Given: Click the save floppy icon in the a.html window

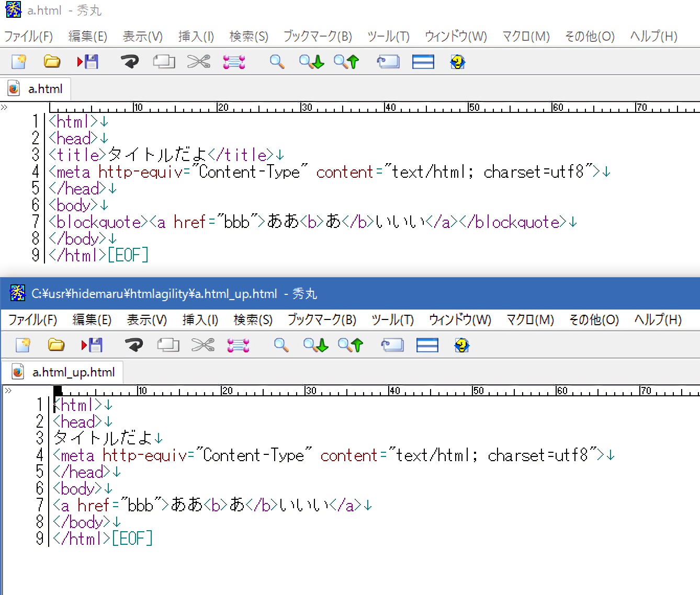Looking at the screenshot, I should pyautogui.click(x=88, y=62).
